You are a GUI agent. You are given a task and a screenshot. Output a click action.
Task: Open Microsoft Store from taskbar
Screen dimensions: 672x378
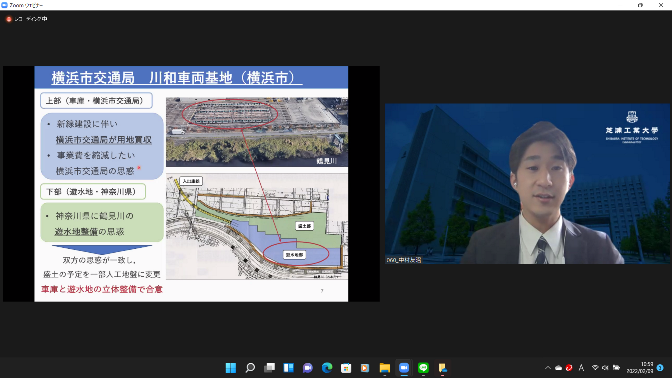click(x=346, y=368)
